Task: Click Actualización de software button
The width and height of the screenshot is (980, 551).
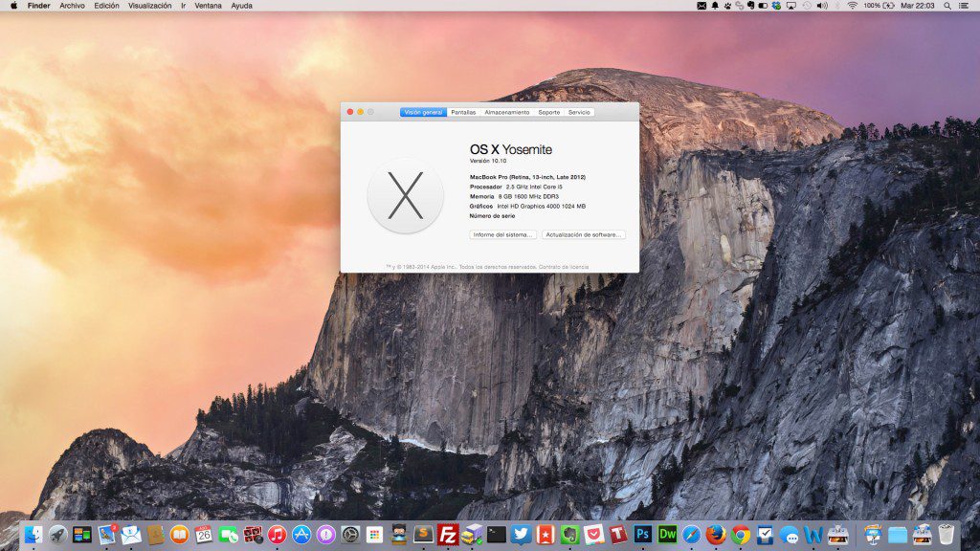Action: (583, 235)
